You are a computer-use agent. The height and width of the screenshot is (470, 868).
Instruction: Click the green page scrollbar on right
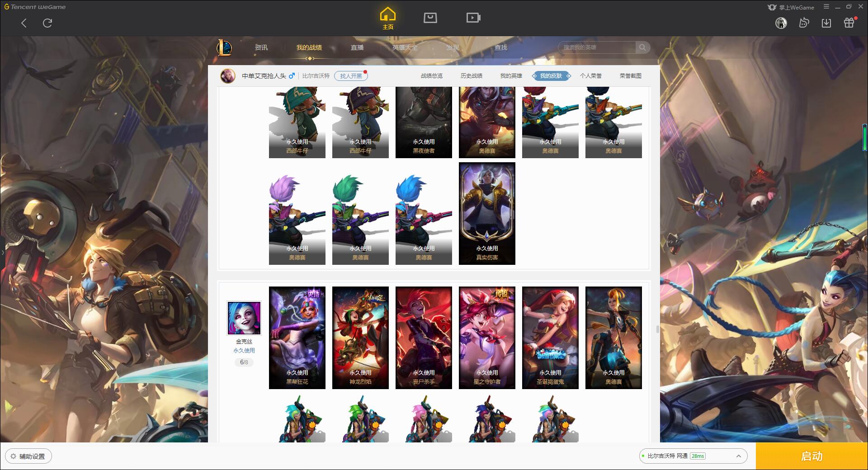865,137
